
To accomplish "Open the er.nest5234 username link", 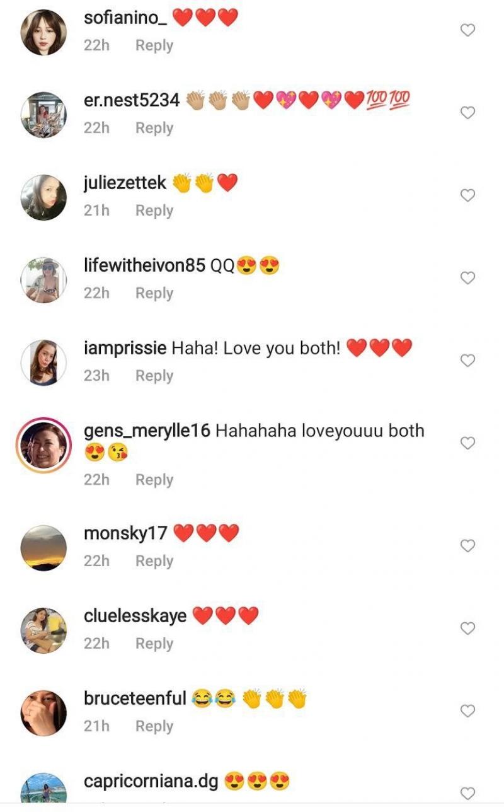I will 132,100.
